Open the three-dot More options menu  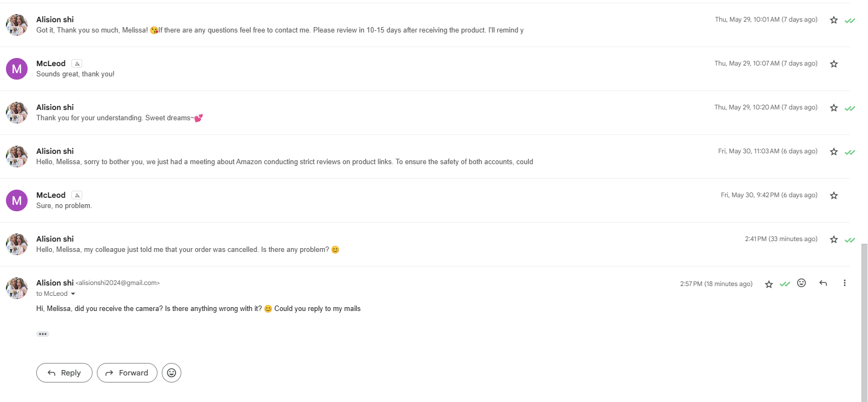(844, 283)
